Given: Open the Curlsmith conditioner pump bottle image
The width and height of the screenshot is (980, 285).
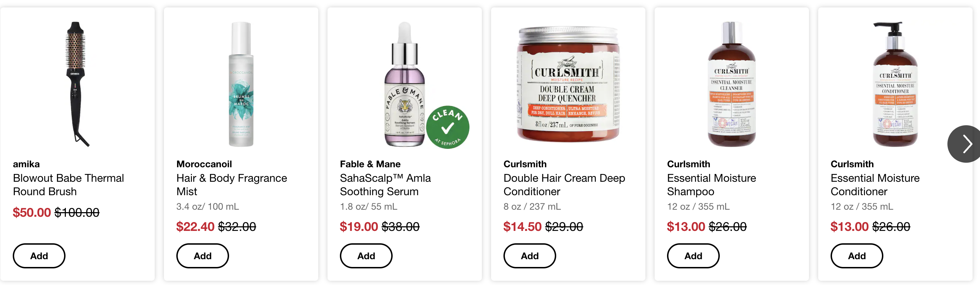Looking at the screenshot, I should pos(895,84).
